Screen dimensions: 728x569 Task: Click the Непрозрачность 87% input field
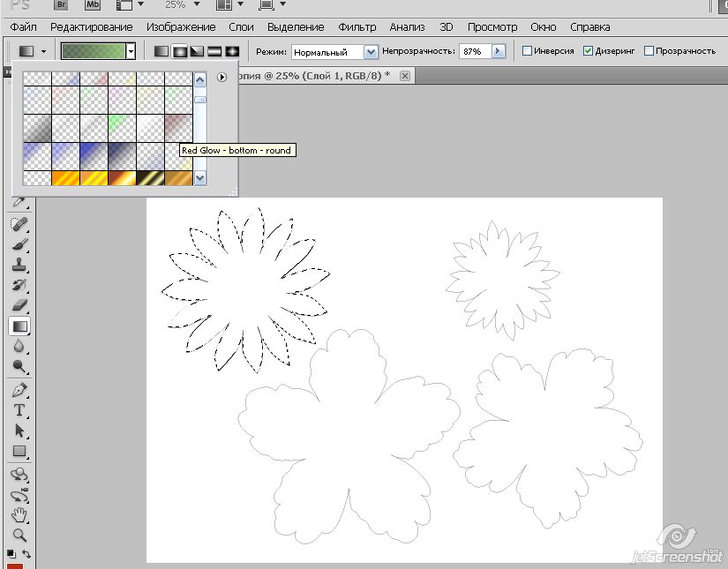473,51
